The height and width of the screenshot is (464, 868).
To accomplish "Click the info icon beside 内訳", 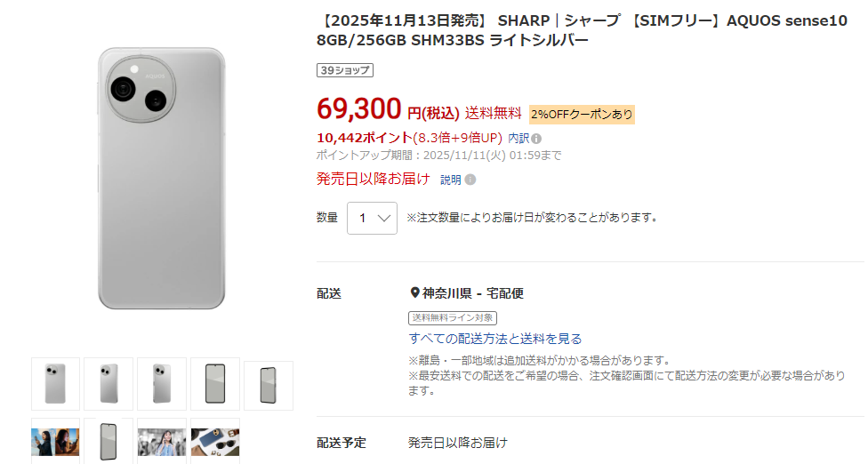I will (536, 139).
